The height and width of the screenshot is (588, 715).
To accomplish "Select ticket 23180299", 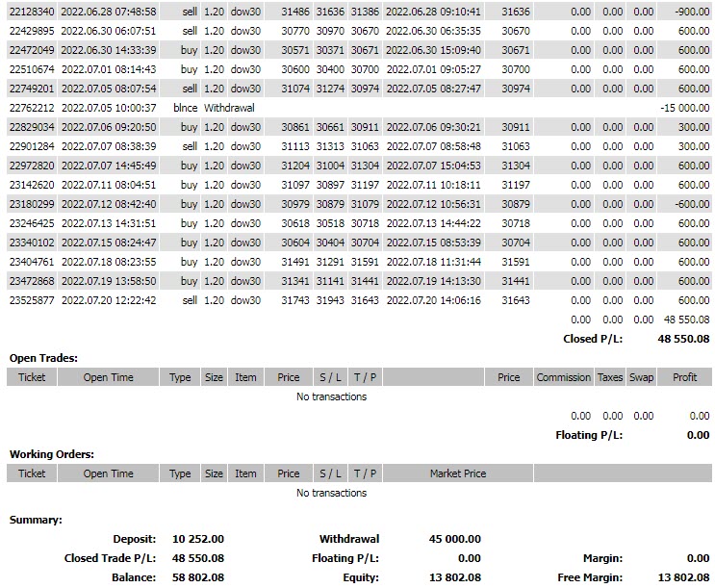I will (32, 204).
